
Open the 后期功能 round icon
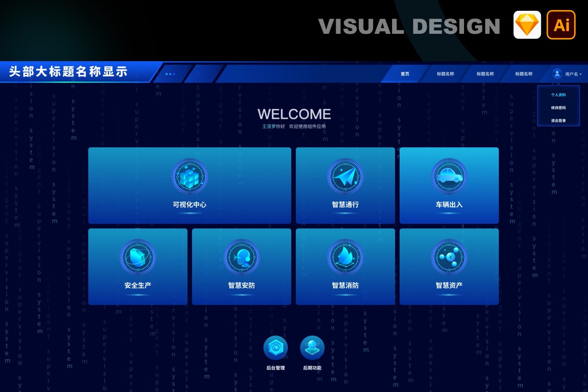pyautogui.click(x=312, y=348)
